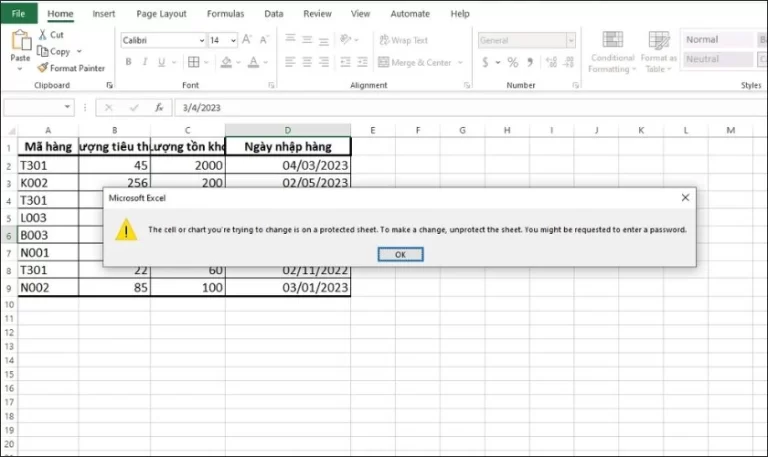Click Bottom Align icon
Image resolution: width=768 pixels, height=457 pixels.
324,40
